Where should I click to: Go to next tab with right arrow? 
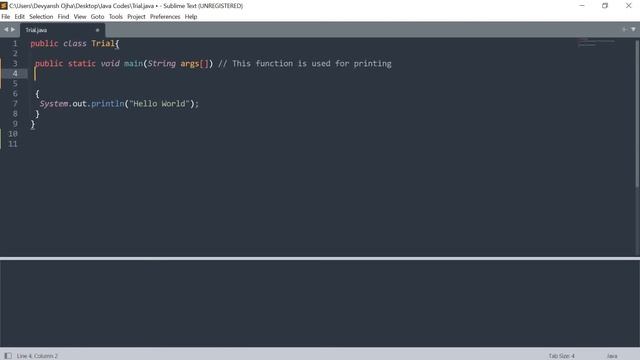13,29
